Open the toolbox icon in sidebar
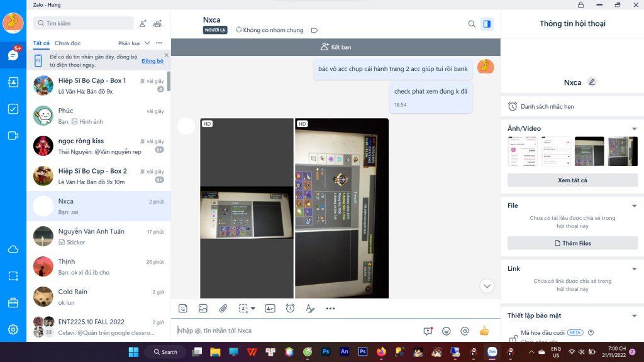Viewport: 644px width, 362px height. [13, 302]
